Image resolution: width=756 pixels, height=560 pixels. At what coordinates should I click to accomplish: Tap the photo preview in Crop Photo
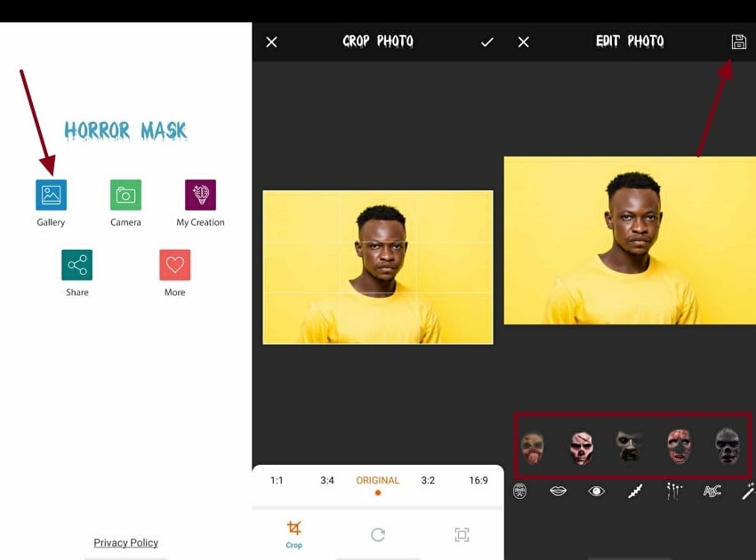click(378, 268)
